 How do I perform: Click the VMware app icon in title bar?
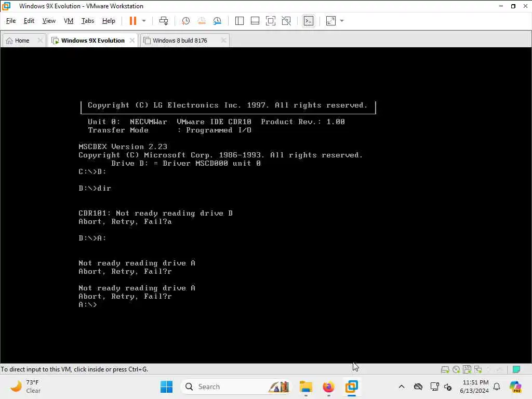[6, 6]
